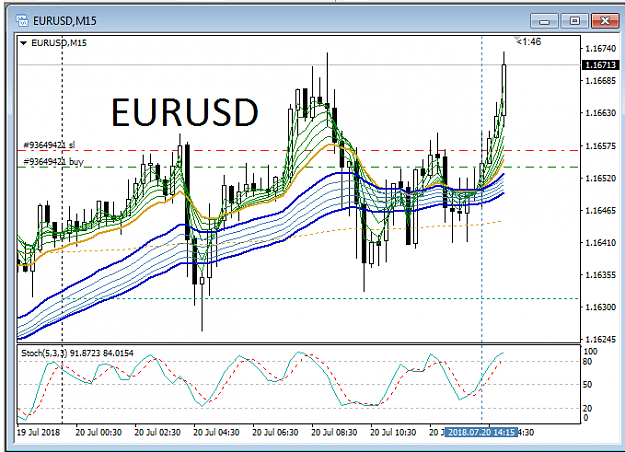Click the 1.16740 price scale value
625x452 pixels.
[x=600, y=49]
